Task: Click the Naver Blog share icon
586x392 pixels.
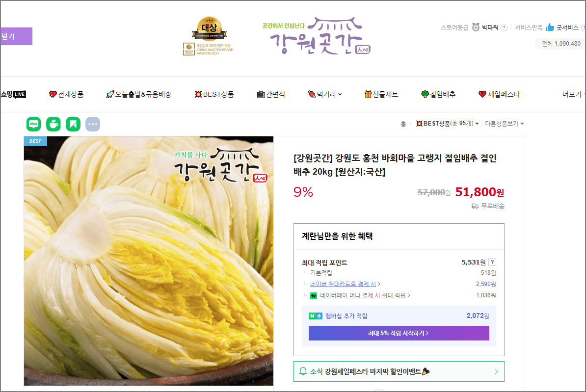Action: coord(33,124)
